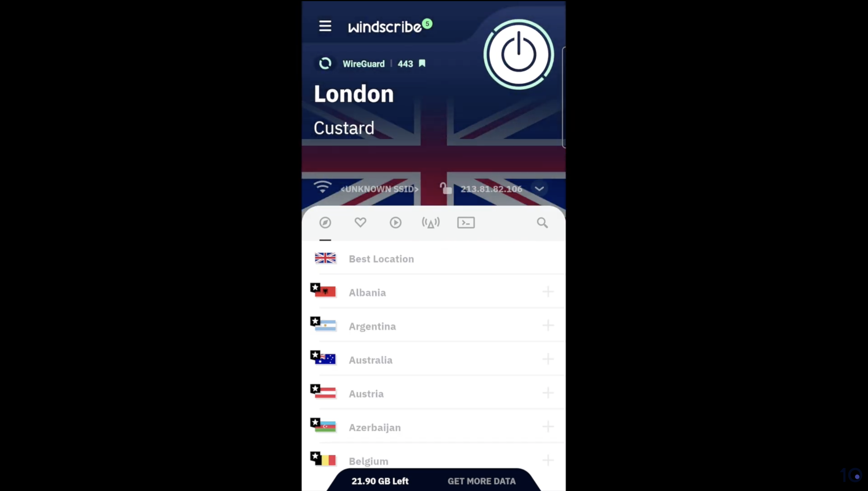Click the IP address 213.81.82.106 dropdown

pos(539,189)
